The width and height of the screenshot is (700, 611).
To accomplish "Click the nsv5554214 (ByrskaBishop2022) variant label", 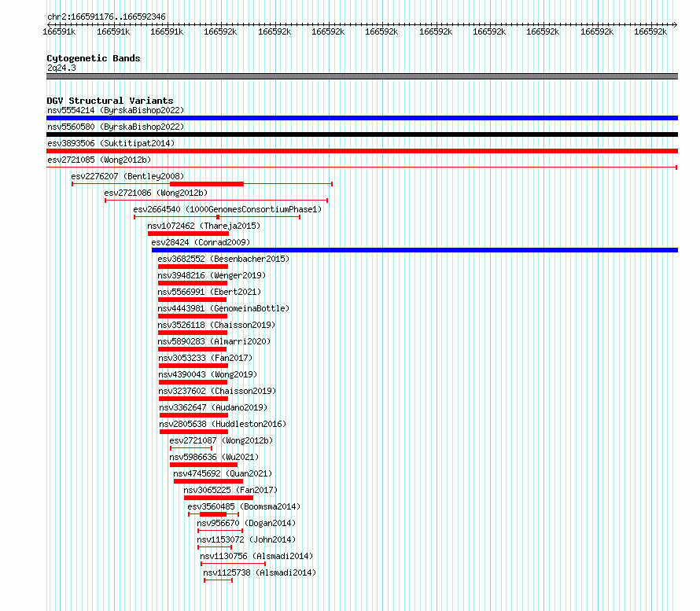I will [116, 110].
